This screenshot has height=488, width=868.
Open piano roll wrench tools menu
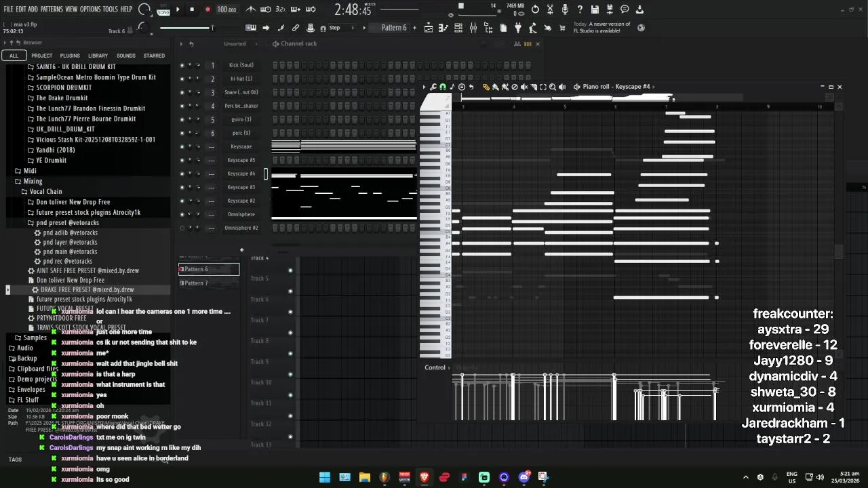(433, 87)
